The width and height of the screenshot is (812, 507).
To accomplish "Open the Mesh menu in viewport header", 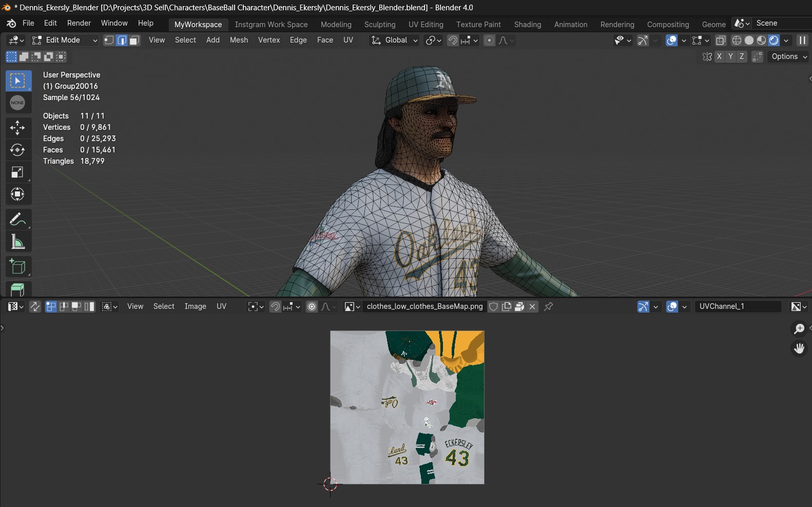I will (x=239, y=40).
